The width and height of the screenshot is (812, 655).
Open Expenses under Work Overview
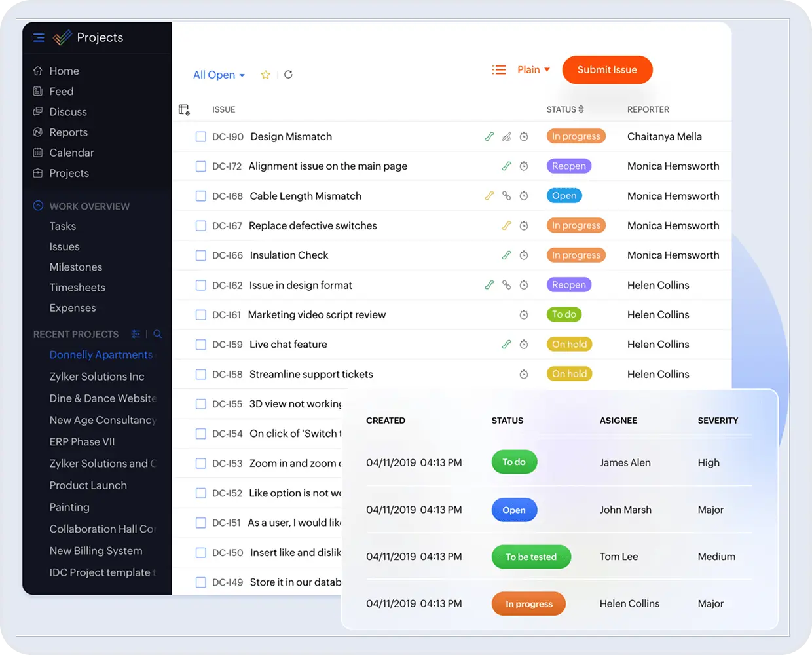[73, 308]
